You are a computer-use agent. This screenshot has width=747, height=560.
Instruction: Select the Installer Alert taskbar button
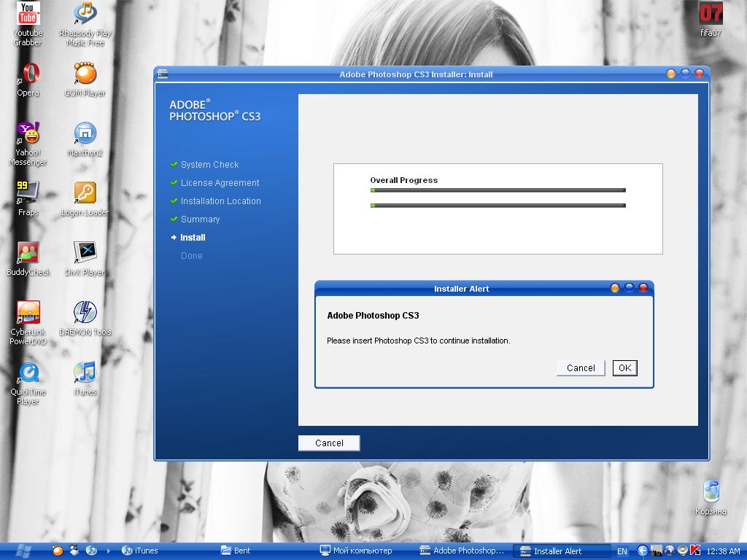click(561, 551)
